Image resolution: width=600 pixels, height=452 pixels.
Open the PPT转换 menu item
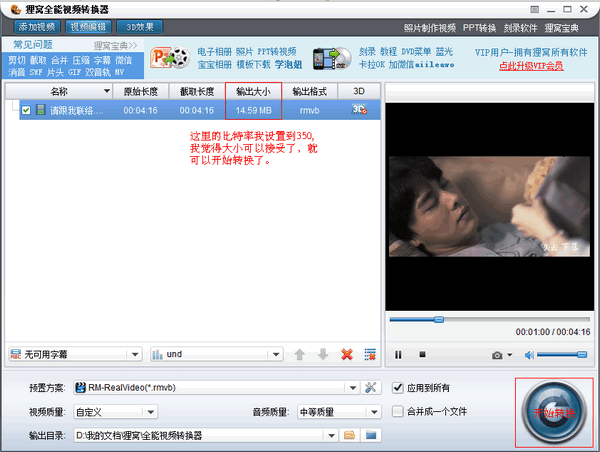tap(479, 28)
